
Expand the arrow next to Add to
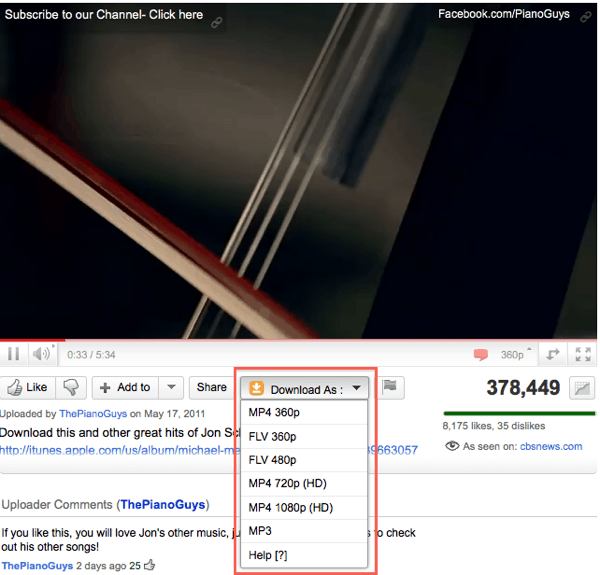pyautogui.click(x=171, y=388)
